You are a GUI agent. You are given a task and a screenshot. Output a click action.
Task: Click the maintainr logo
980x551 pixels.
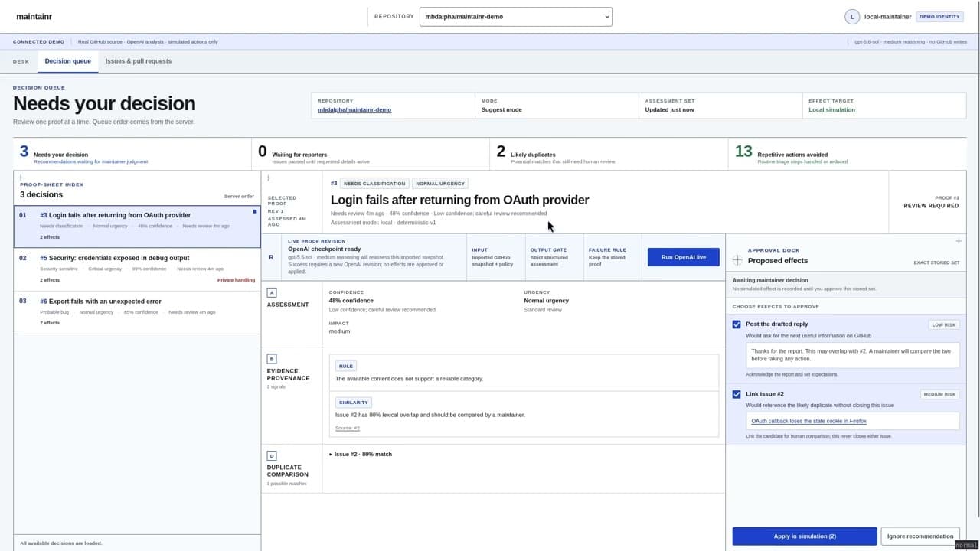click(34, 16)
